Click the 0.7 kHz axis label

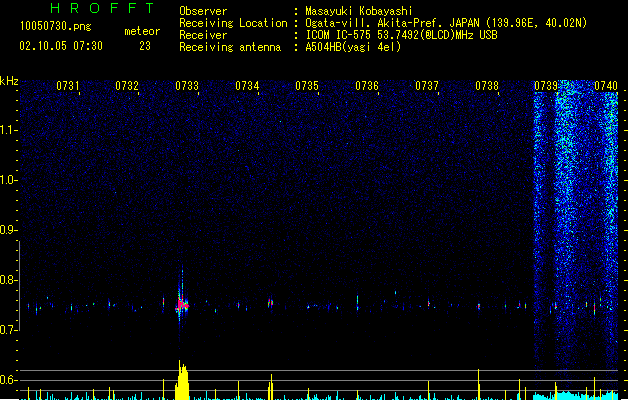[8, 330]
